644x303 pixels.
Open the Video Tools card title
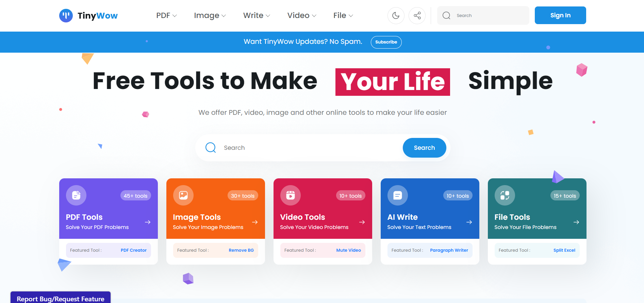[x=302, y=217]
